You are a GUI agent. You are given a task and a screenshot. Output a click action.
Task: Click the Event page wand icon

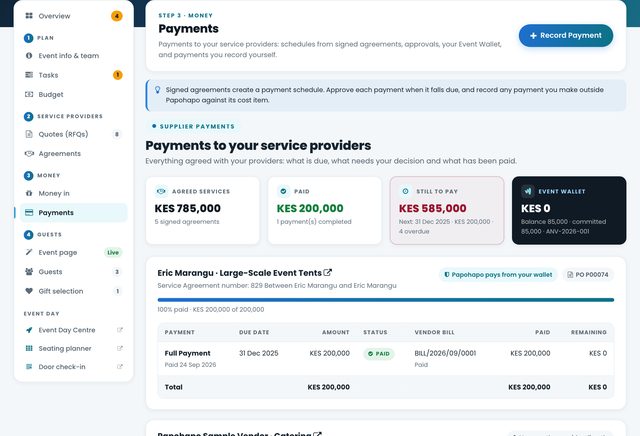pos(29,252)
